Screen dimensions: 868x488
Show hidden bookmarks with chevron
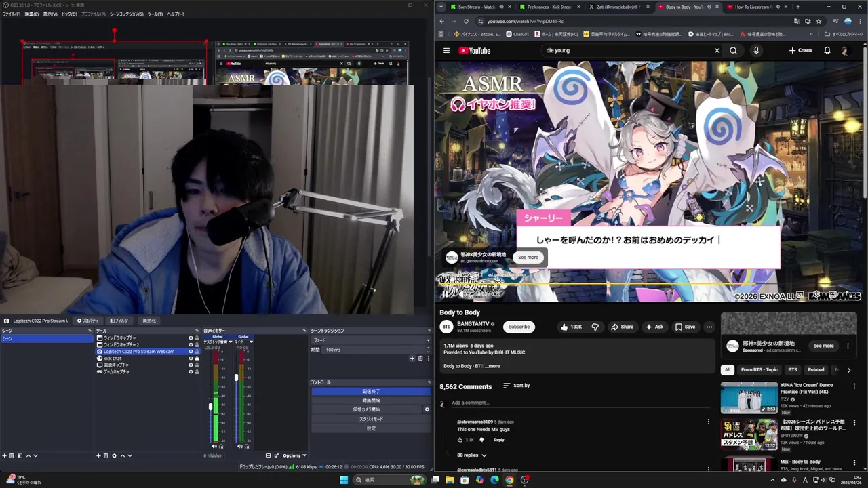click(x=810, y=34)
